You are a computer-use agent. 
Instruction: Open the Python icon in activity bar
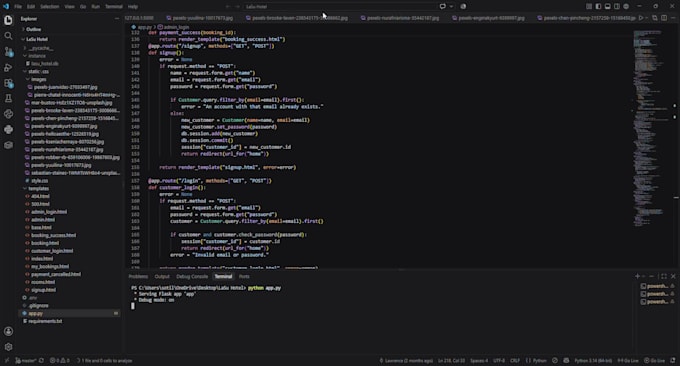pos(8,129)
